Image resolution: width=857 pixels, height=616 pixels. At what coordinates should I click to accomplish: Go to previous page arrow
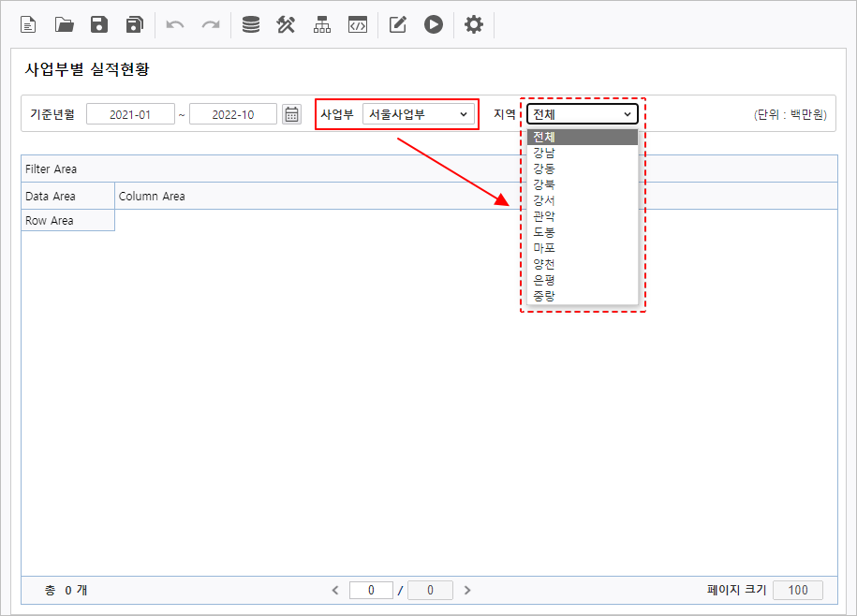click(335, 590)
